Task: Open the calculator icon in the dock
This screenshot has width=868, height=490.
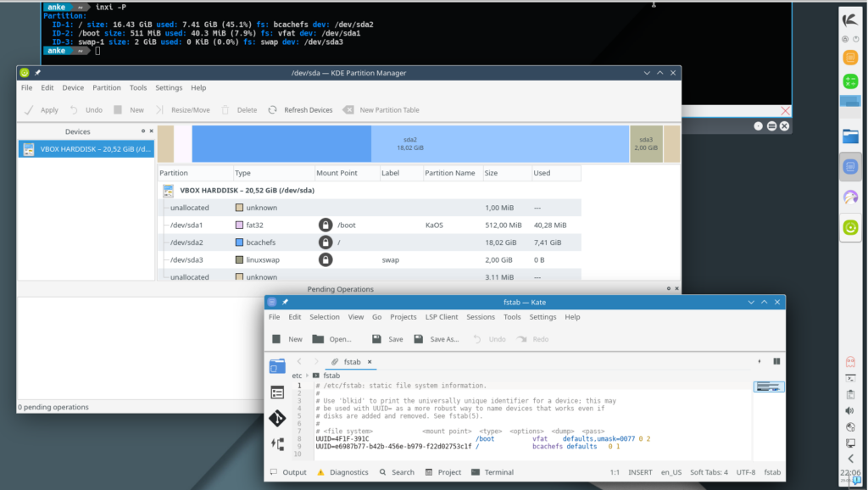Action: pyautogui.click(x=850, y=81)
